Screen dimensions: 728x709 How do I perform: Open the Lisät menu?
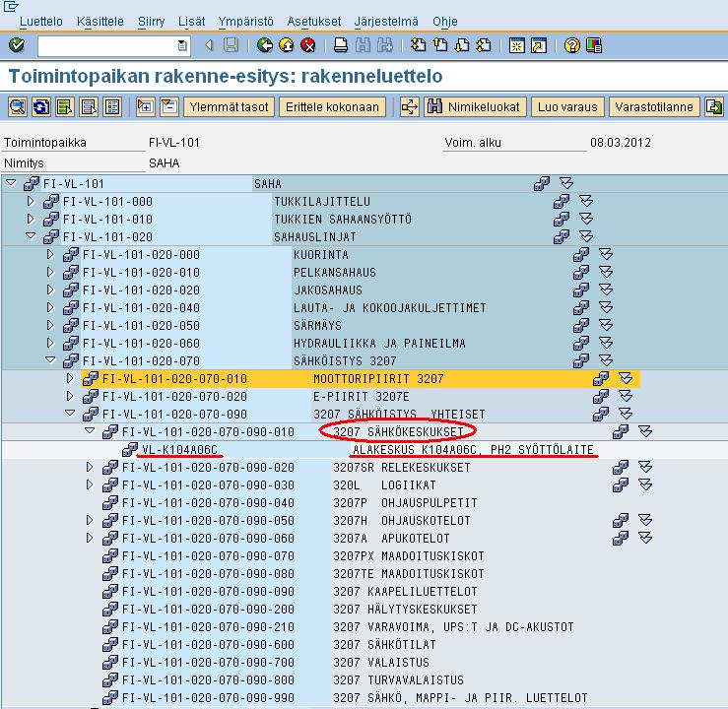pos(191,22)
